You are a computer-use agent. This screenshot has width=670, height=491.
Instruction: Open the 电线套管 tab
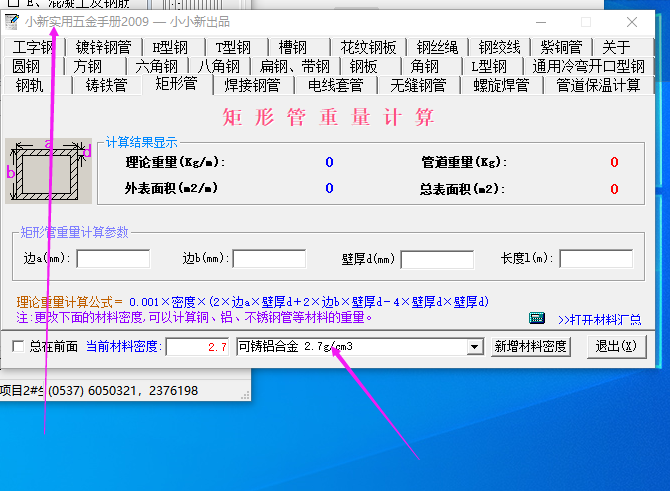[335, 85]
